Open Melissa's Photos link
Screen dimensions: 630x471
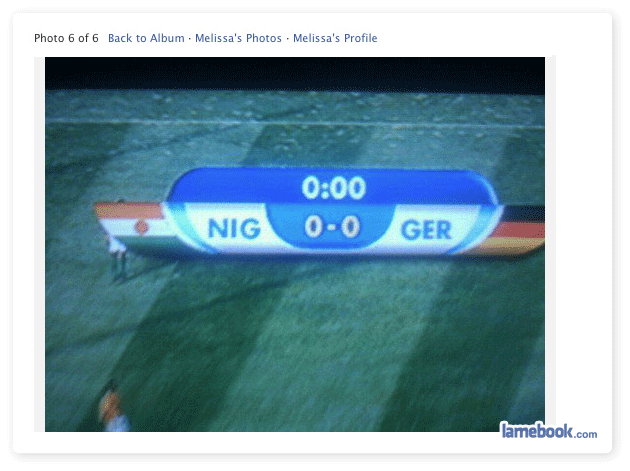point(238,38)
